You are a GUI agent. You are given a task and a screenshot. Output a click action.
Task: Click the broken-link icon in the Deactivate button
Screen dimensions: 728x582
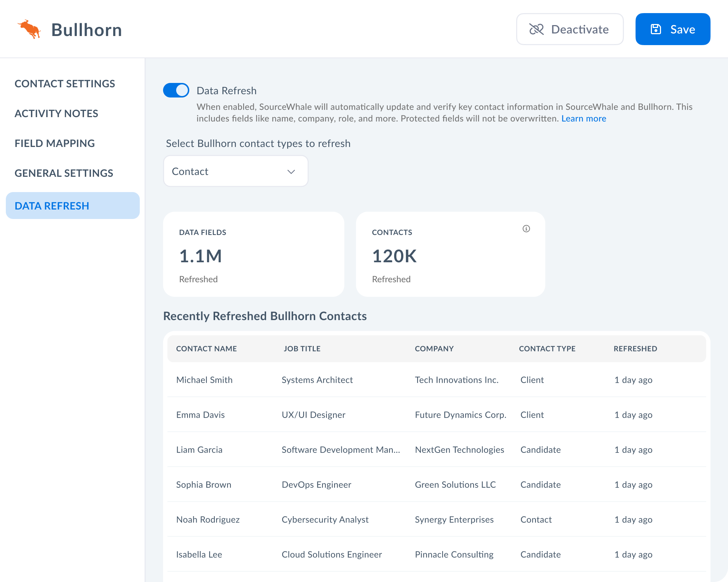[536, 29]
